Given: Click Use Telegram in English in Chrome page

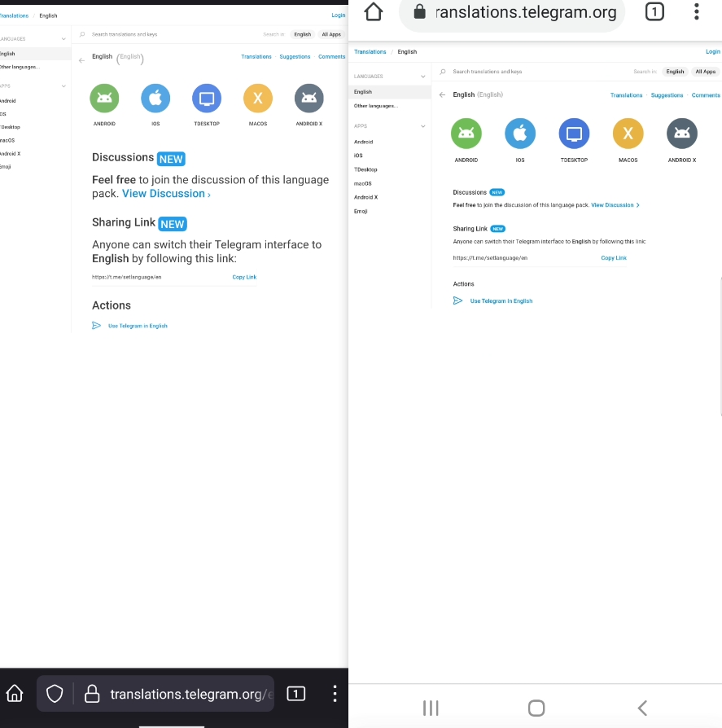Looking at the screenshot, I should 501,301.
